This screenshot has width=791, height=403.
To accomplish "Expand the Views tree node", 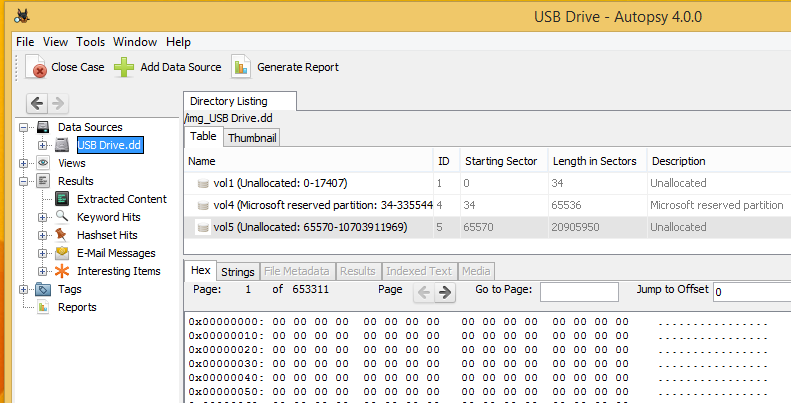I will tap(24, 163).
